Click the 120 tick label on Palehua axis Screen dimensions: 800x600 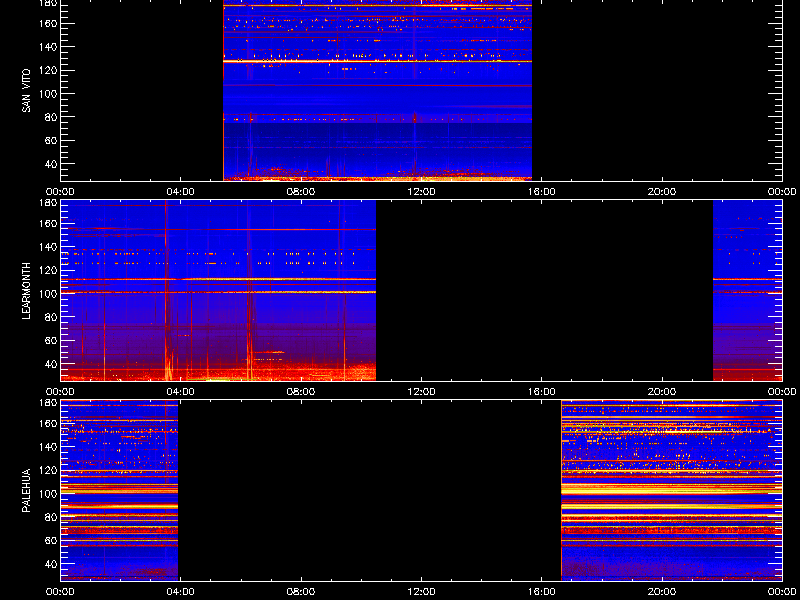point(49,470)
